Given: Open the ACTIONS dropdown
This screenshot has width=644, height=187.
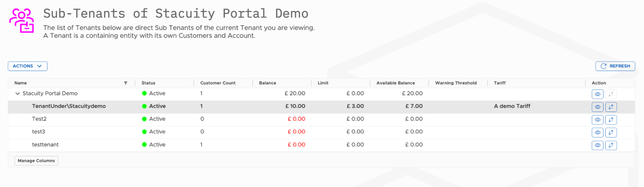Looking at the screenshot, I should point(28,66).
